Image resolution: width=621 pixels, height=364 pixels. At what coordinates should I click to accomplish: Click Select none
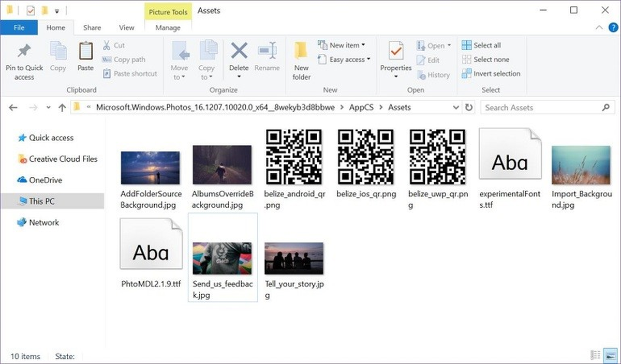click(485, 59)
